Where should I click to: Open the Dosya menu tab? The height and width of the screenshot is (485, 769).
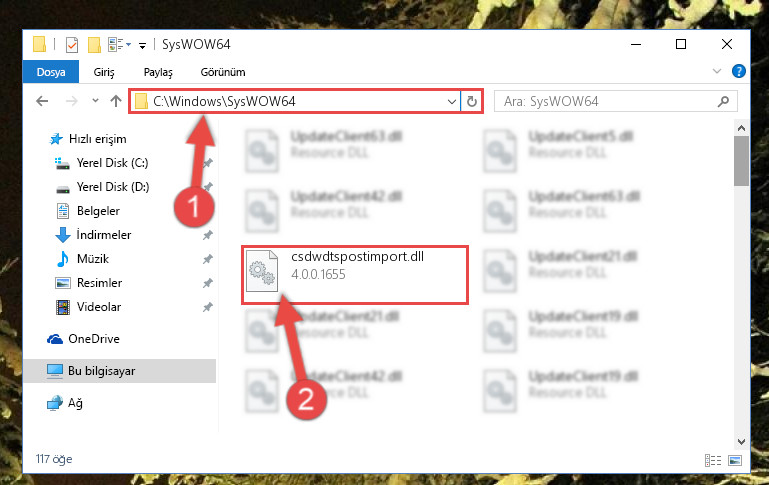coord(51,72)
